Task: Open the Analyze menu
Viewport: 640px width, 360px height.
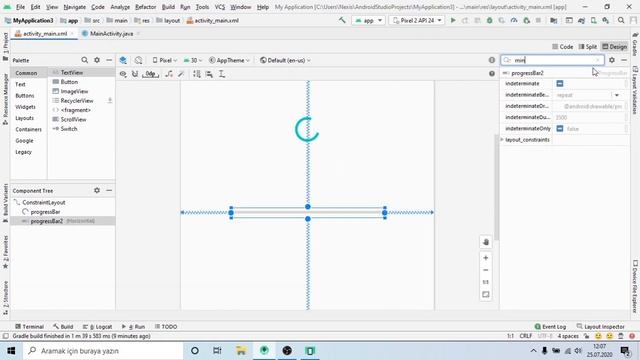Action: tap(120, 7)
